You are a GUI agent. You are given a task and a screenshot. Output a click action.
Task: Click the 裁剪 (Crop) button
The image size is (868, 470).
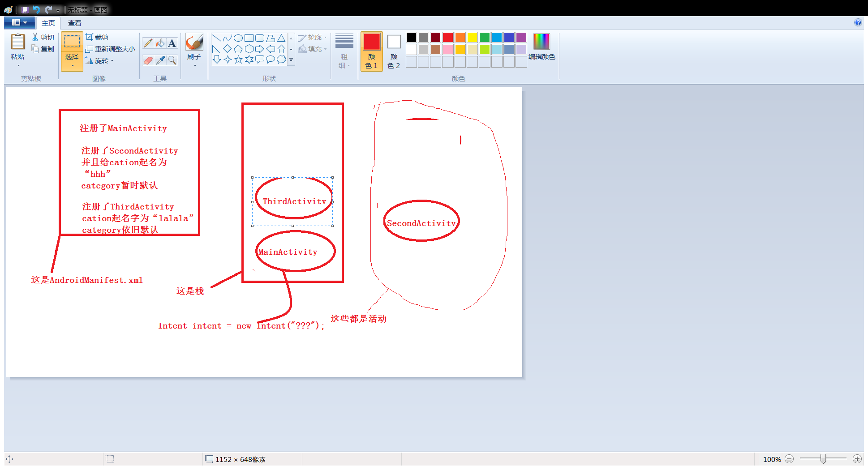[97, 37]
